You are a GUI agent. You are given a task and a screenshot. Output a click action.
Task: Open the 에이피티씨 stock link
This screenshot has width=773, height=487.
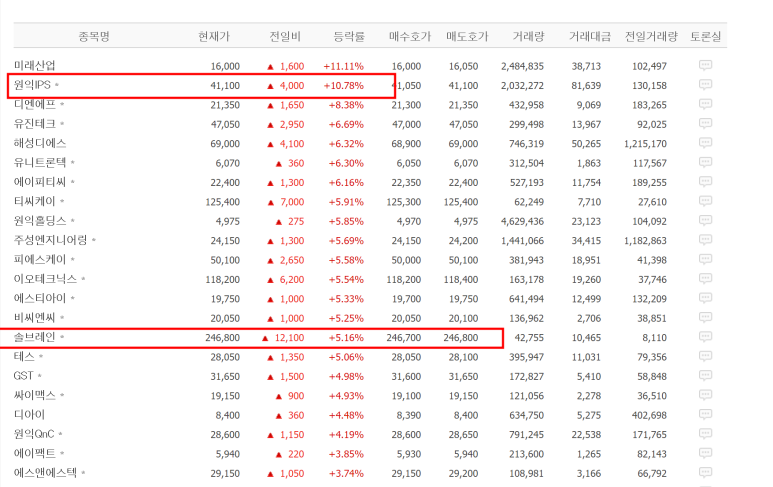[40, 182]
